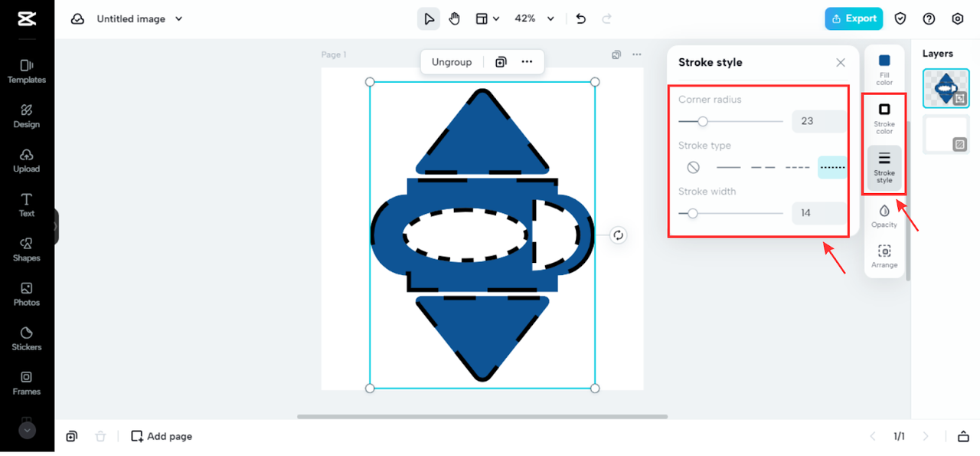Select the blank background layer thumbnail
980x456 pixels.
[946, 134]
